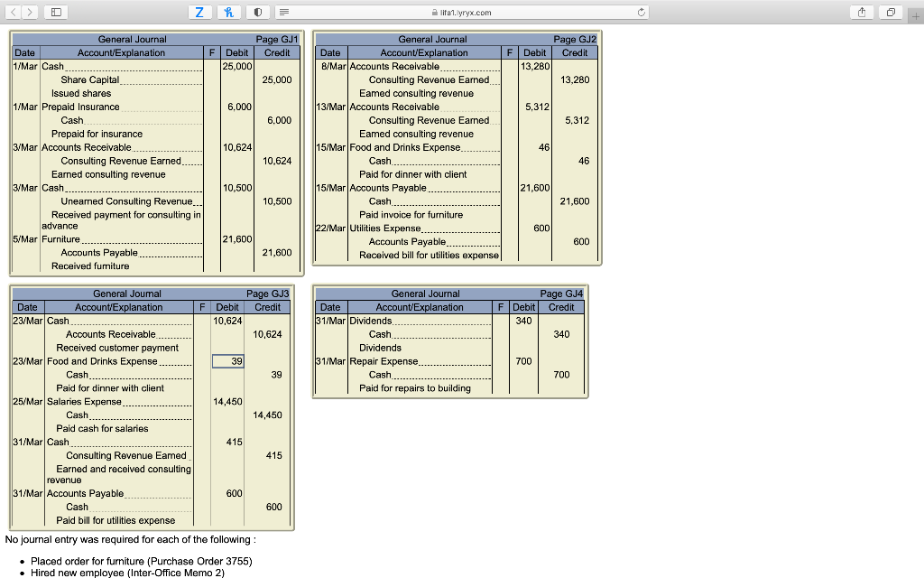The image size is (924, 578).
Task: Open the Z bookmark shortcut in the toolbar
Action: (200, 13)
